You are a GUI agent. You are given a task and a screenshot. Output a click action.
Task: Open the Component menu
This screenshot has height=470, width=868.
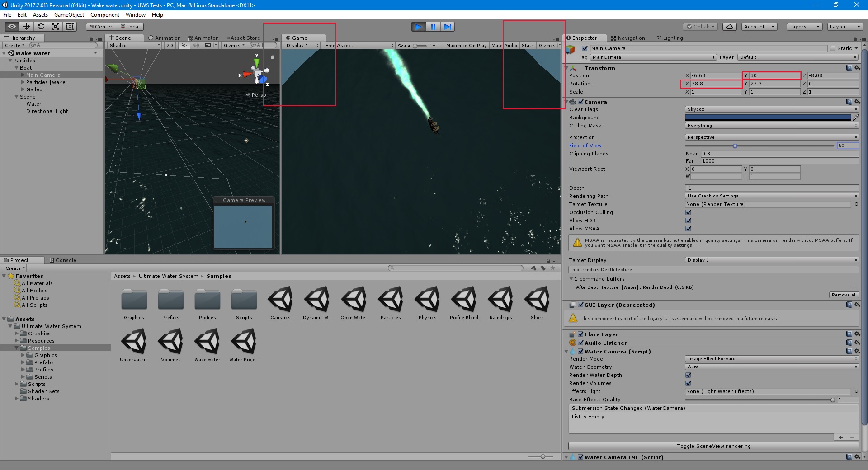[x=105, y=14]
